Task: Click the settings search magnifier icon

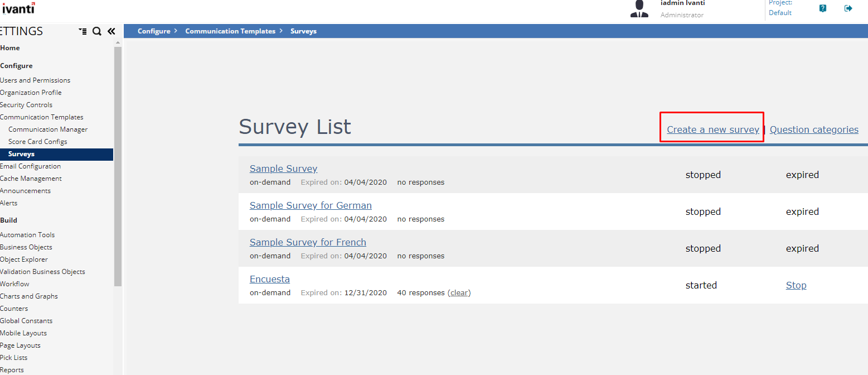Action: pyautogui.click(x=96, y=31)
